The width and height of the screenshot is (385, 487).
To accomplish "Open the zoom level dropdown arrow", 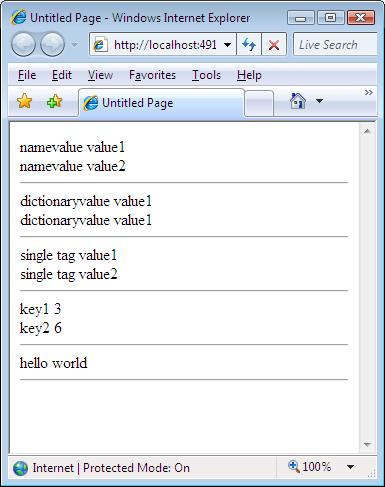I will [350, 467].
